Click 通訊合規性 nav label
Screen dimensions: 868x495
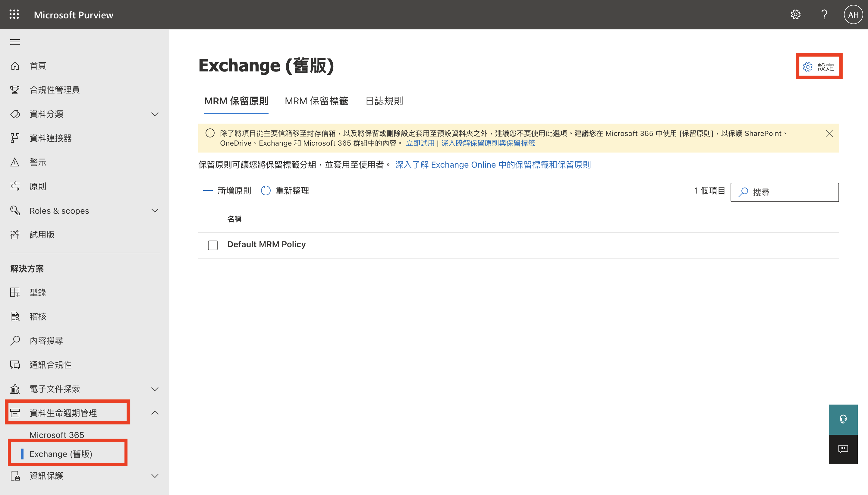[51, 365]
